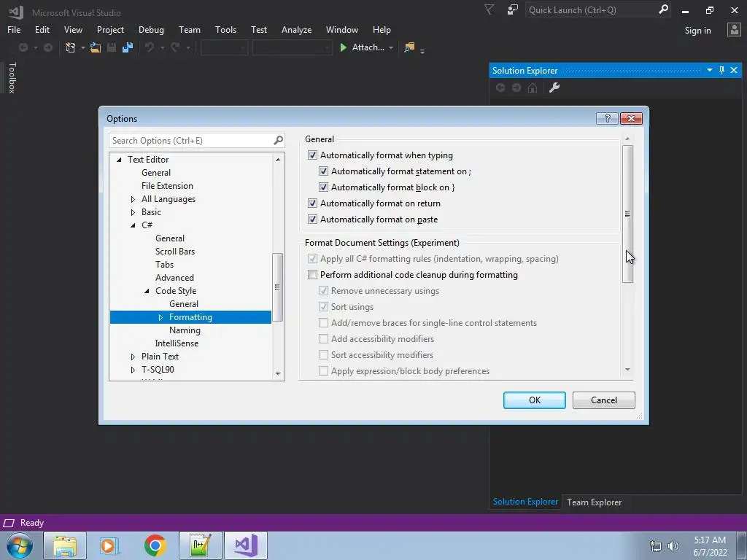Expand the Plain Text tree node
Screen dimensions: 747x560
(133, 357)
